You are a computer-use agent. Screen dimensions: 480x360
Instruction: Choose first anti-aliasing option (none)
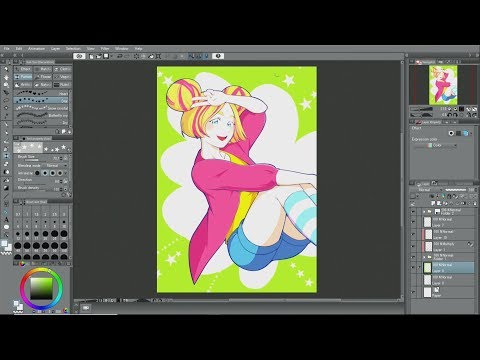37,173
